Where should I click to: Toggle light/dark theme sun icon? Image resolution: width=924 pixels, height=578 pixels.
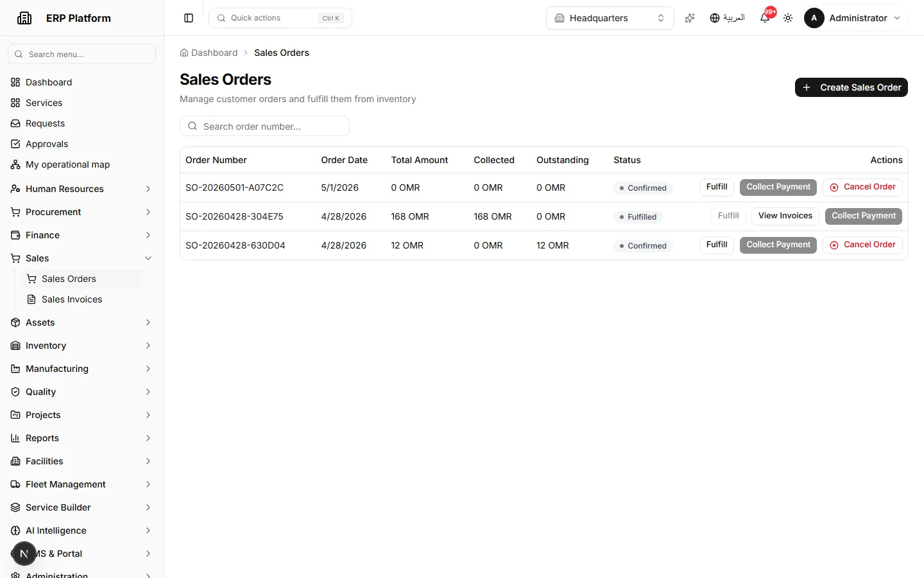(788, 18)
